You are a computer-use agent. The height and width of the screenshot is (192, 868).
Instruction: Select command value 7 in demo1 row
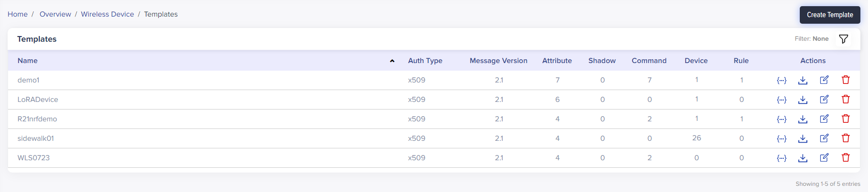(650, 80)
